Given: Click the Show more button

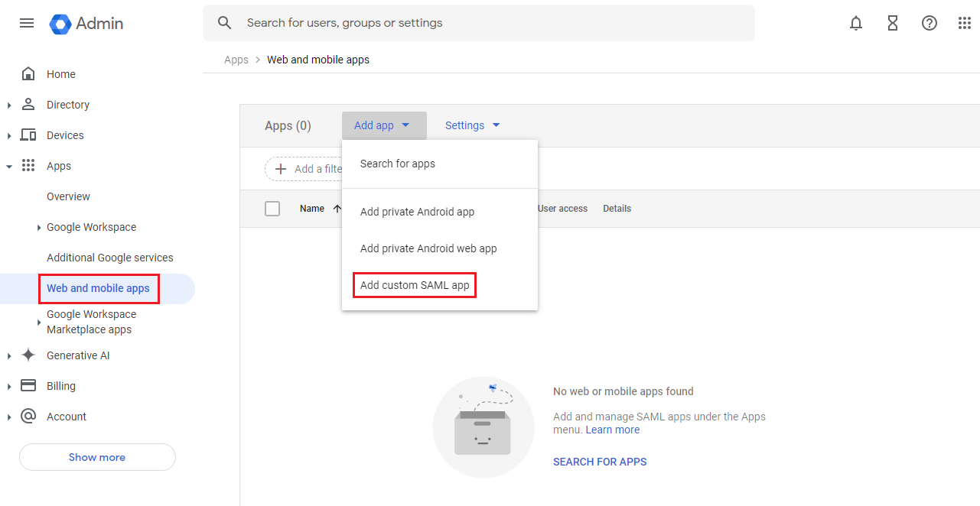Looking at the screenshot, I should click(x=97, y=457).
